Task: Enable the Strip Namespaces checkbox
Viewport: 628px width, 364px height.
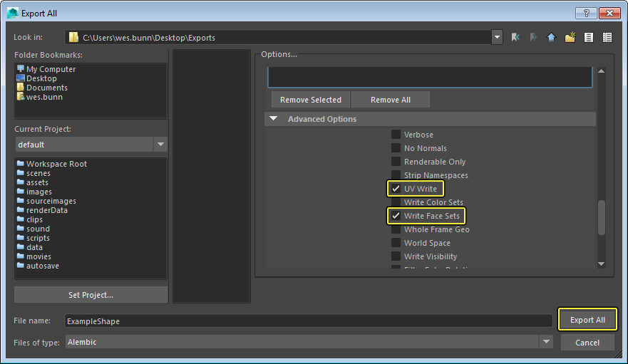Action: click(x=396, y=175)
